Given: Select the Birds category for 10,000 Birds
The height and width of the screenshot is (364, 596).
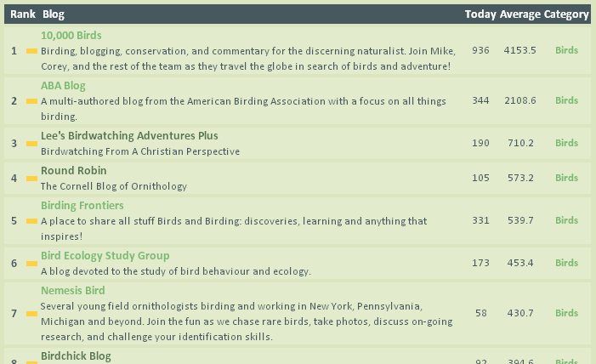Looking at the screenshot, I should pos(566,50).
